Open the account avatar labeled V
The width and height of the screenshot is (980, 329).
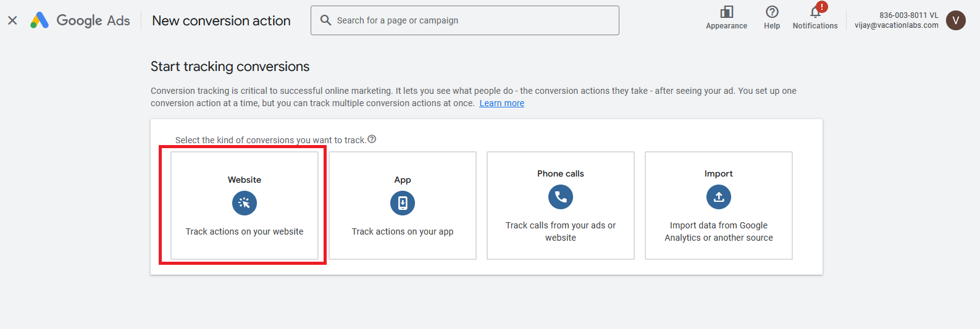coord(955,20)
